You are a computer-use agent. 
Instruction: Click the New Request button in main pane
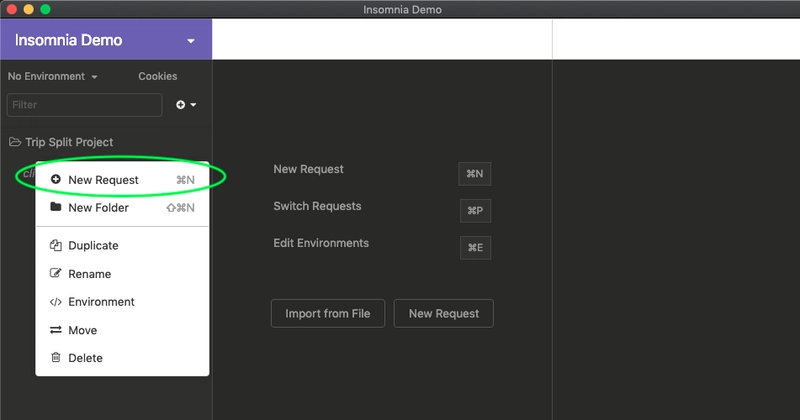[x=443, y=313]
